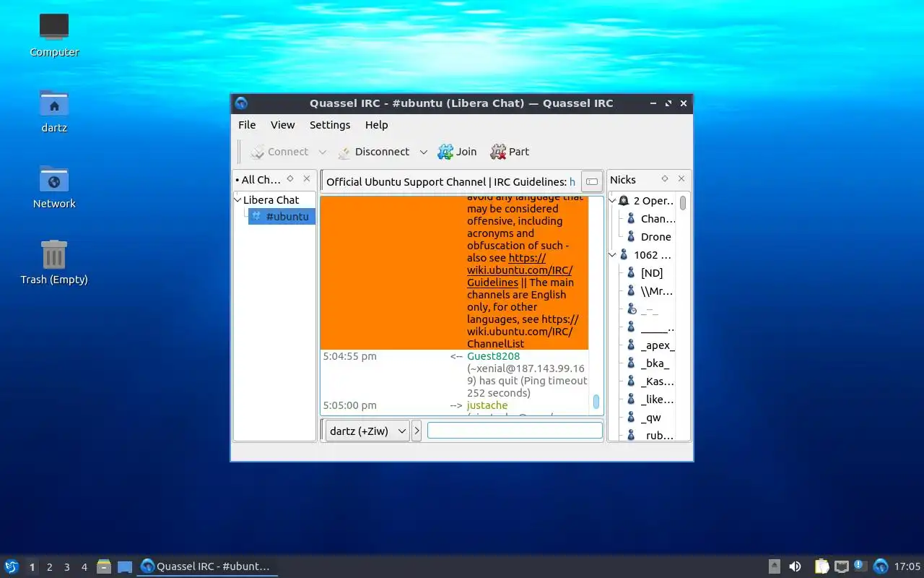Click the removable media tray icon
The width and height of the screenshot is (924, 578).
tap(774, 566)
